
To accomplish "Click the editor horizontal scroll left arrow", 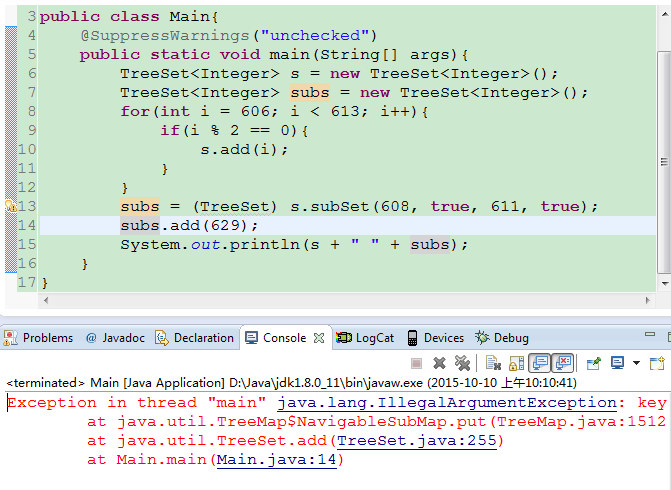I will pos(46,300).
